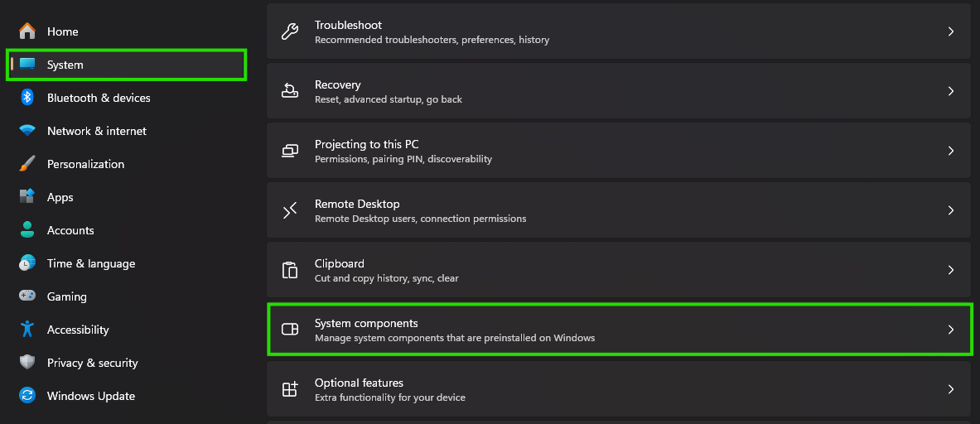Click the Clipboard icon
The height and width of the screenshot is (424, 980).
(x=290, y=270)
